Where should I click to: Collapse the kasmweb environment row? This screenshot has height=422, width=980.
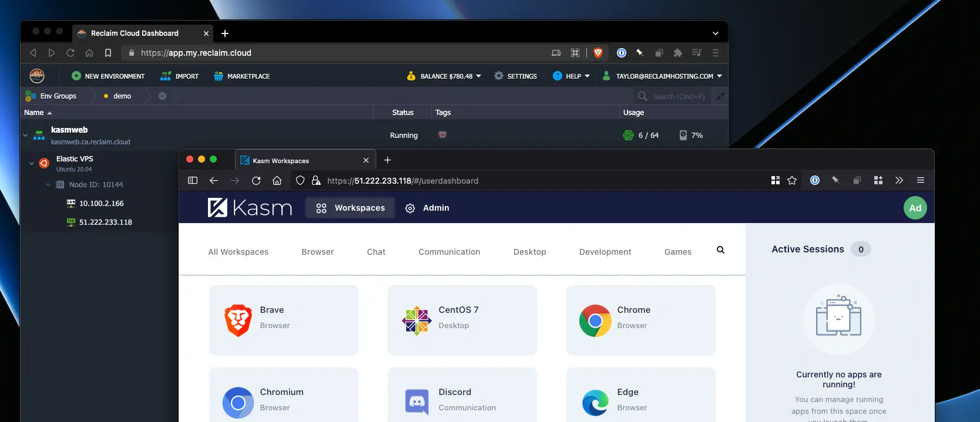tap(25, 135)
